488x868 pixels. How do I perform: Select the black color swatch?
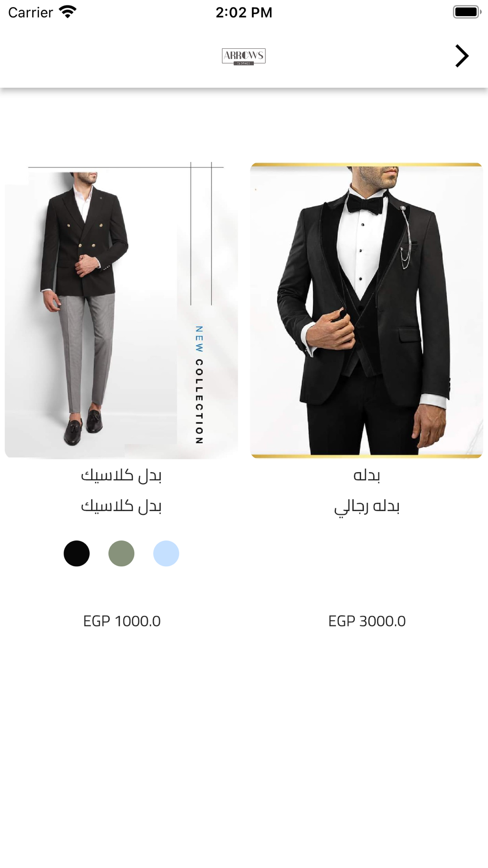[77, 554]
